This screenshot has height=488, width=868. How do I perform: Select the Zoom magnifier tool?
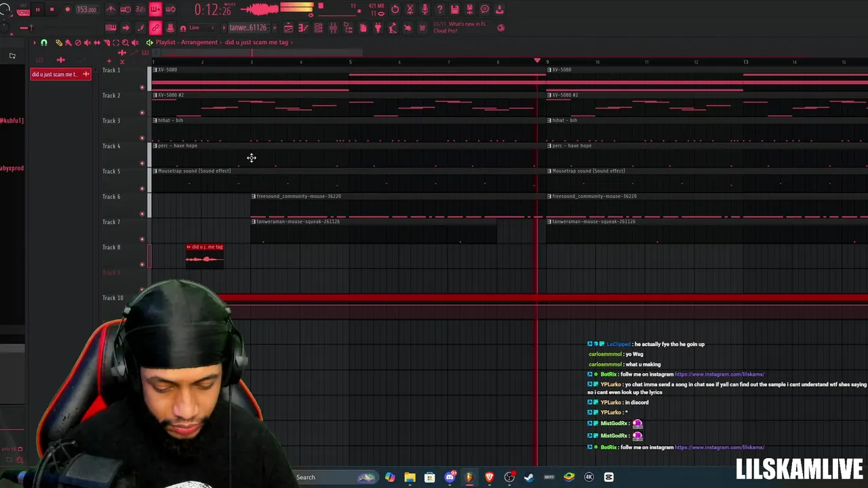click(125, 43)
